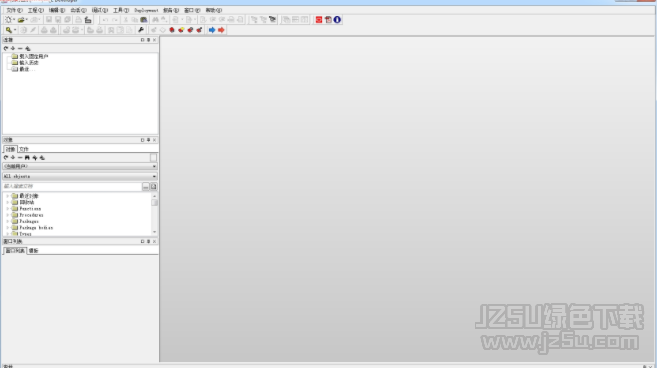
Task: Click the blue right arrow icon
Action: [212, 30]
